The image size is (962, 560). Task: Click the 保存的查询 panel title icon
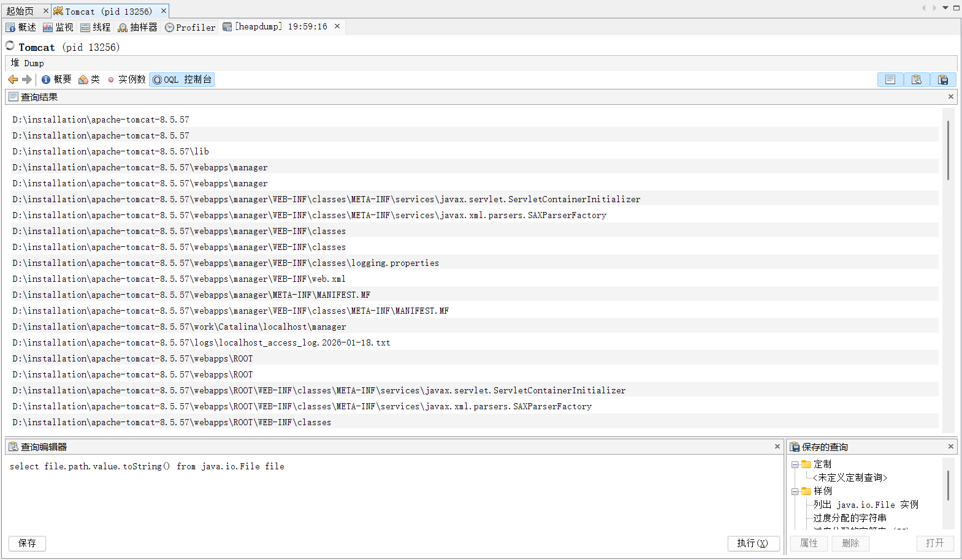pyautogui.click(x=795, y=447)
